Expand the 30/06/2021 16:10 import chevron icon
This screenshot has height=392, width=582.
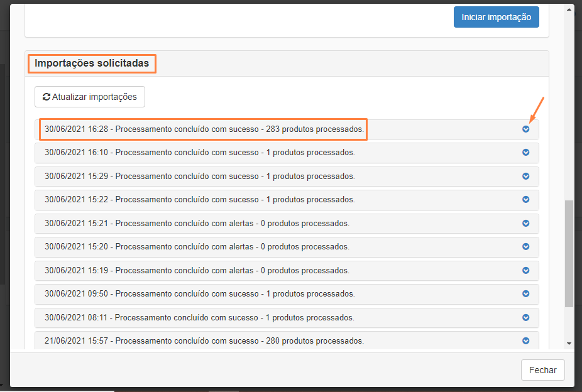(526, 153)
